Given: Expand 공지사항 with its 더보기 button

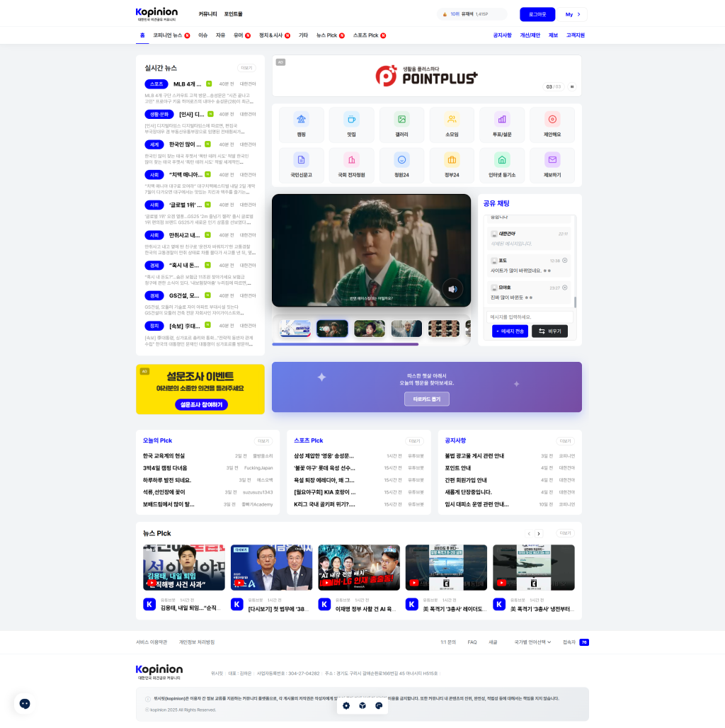Looking at the screenshot, I should pyautogui.click(x=565, y=440).
